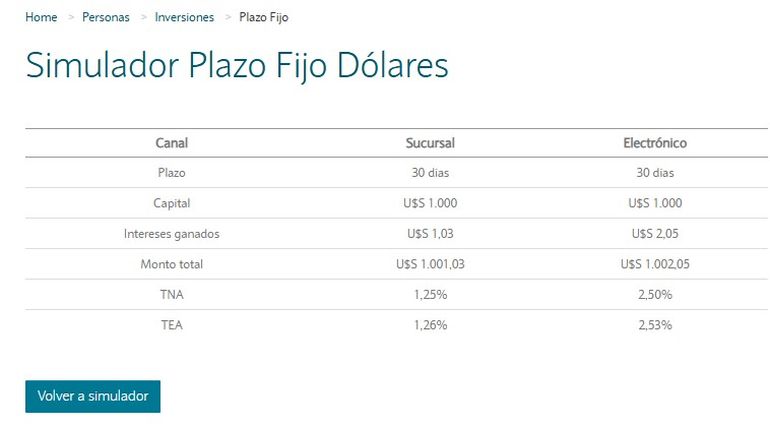Image resolution: width=770 pixels, height=426 pixels.
Task: Go to Home in the breadcrumb
Action: 41,17
